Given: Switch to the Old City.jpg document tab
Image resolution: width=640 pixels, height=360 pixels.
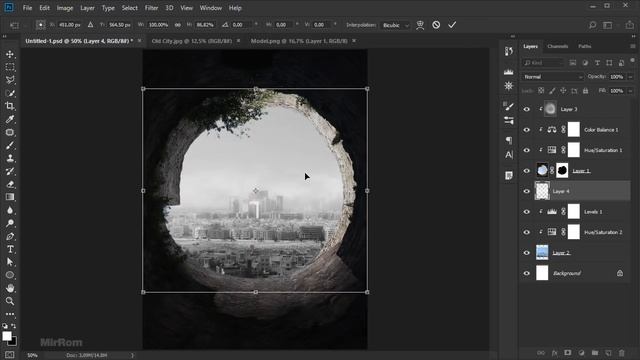Looking at the screenshot, I should [192, 41].
